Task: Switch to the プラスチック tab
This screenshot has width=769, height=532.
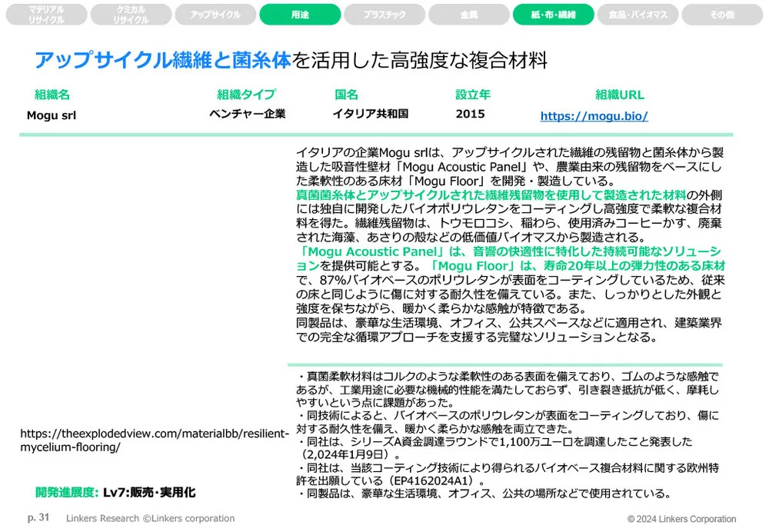Action: coord(384,14)
